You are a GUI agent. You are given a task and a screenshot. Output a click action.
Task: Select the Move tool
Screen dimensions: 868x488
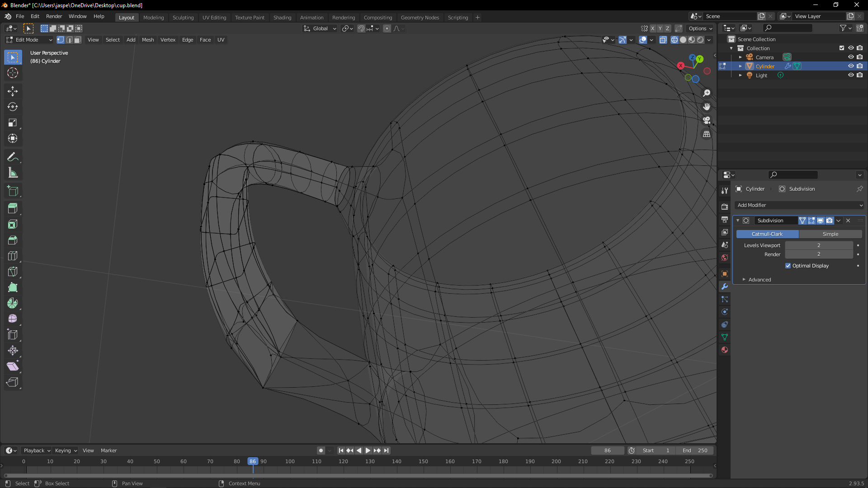coord(13,91)
